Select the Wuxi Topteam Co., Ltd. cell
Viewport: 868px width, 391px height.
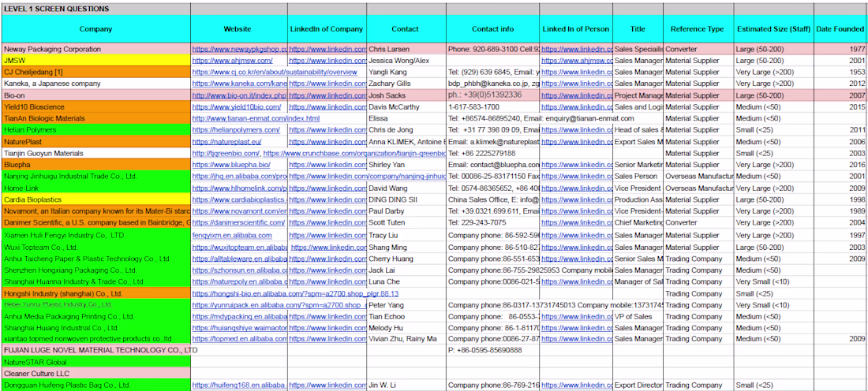point(95,247)
